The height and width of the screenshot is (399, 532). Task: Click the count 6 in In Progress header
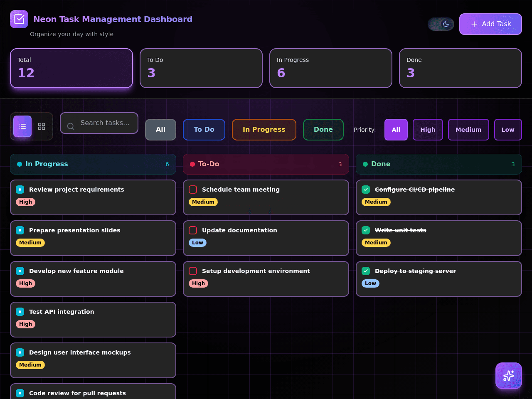(x=167, y=164)
